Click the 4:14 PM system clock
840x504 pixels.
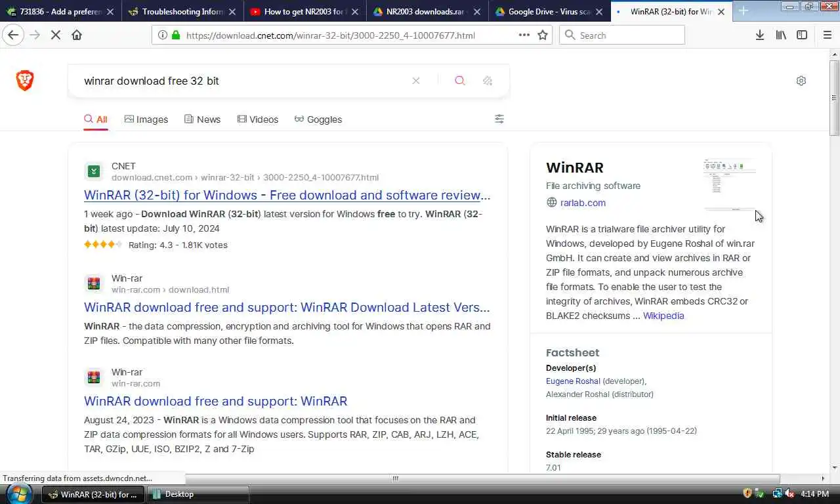814,493
